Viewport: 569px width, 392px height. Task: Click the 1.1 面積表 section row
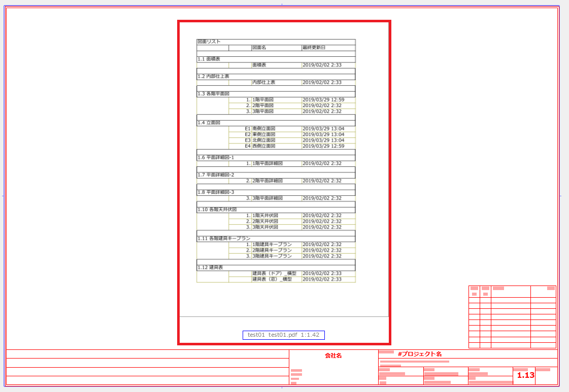[x=276, y=59]
